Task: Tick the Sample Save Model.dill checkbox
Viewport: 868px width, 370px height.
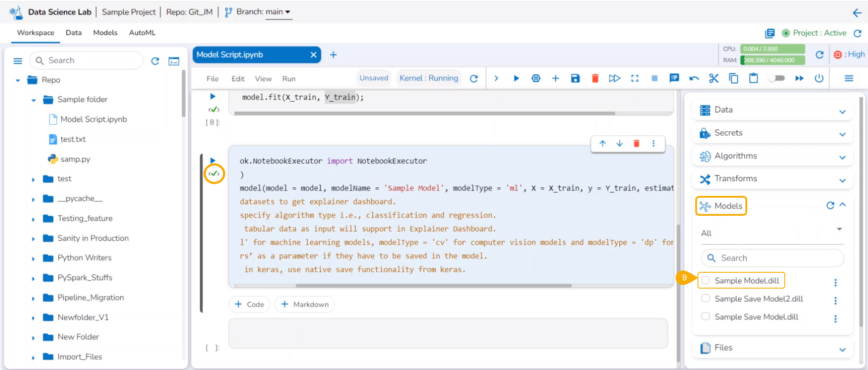Action: 706,317
